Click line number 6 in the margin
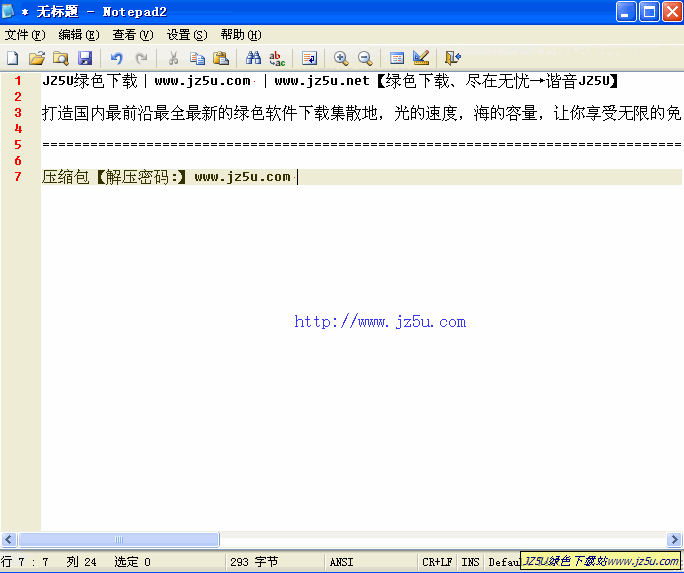 point(18,161)
